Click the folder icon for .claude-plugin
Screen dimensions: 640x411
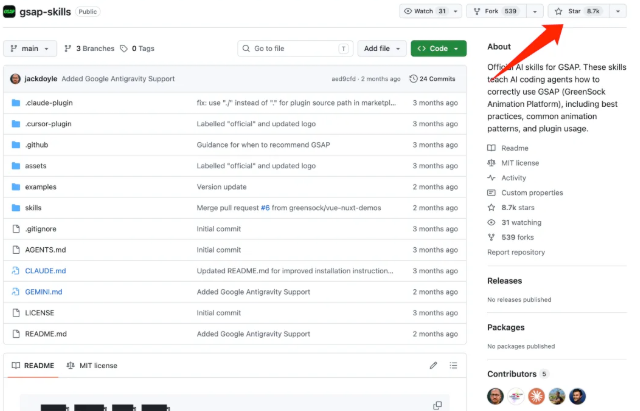(16, 103)
